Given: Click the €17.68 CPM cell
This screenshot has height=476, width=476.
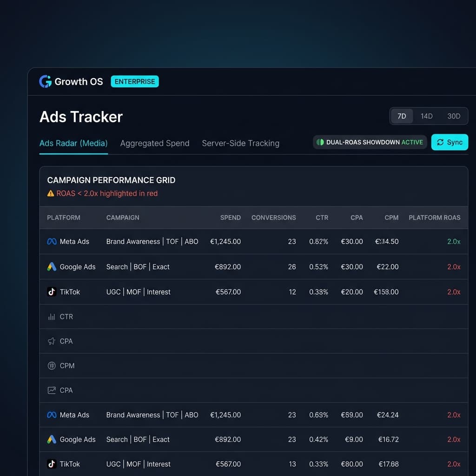Looking at the screenshot, I should pos(388,464).
